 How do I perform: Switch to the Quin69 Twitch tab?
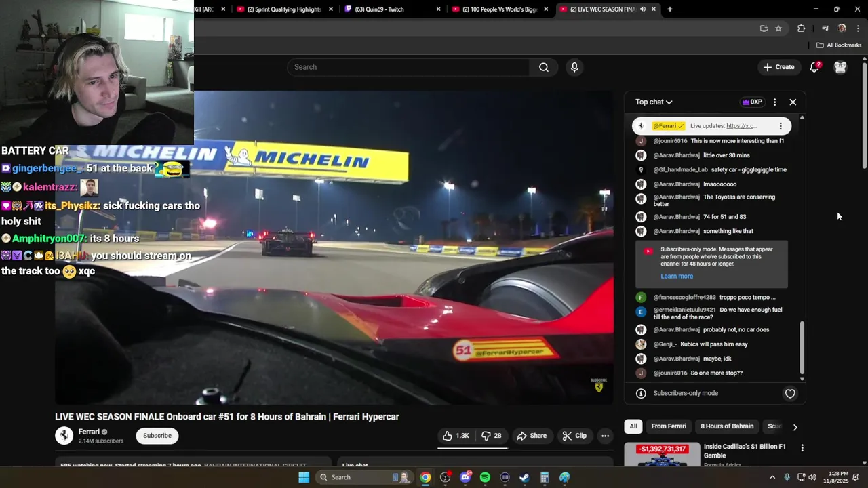click(380, 9)
